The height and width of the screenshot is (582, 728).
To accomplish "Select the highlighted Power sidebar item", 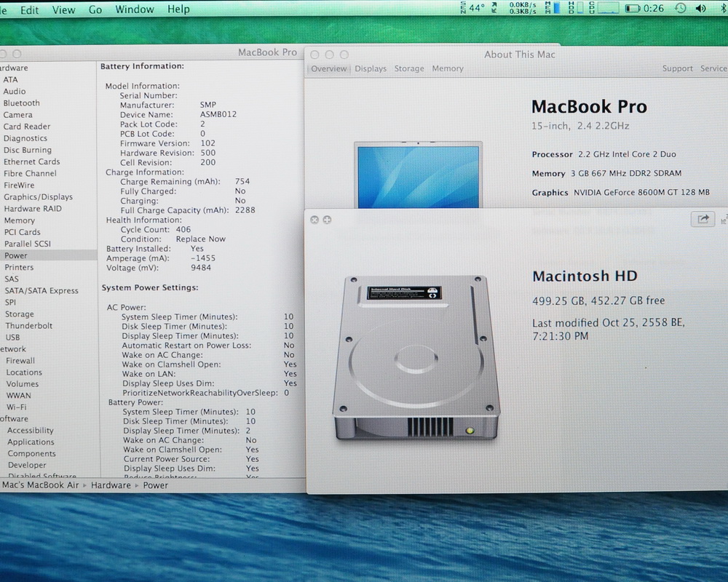I will pos(48,255).
